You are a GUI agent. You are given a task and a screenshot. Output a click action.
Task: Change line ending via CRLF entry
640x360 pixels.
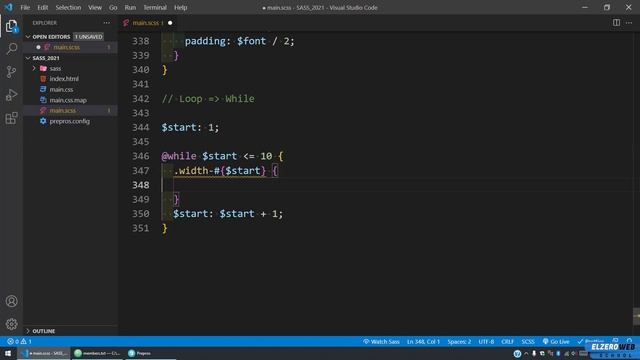[x=507, y=341]
